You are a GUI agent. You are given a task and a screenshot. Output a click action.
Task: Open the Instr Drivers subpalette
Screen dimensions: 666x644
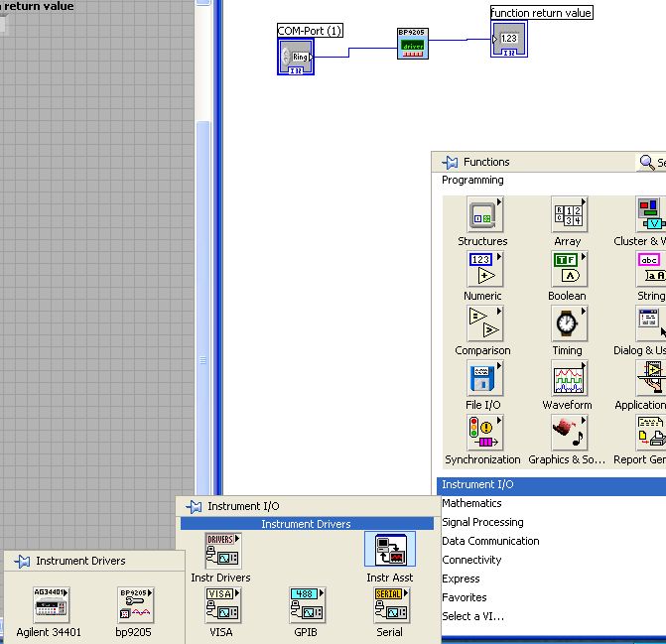(222, 551)
